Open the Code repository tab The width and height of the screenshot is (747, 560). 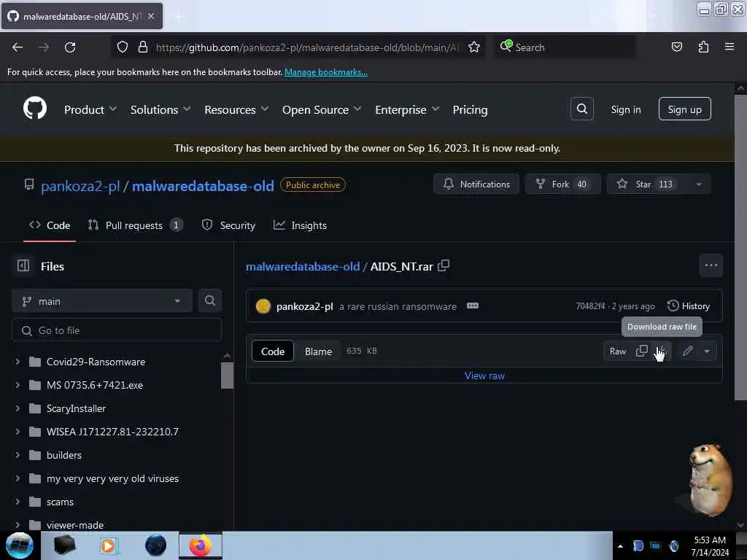pyautogui.click(x=50, y=225)
